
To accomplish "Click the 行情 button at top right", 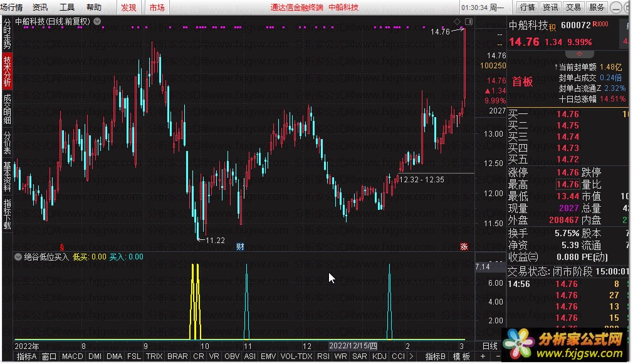I will pos(527,8).
